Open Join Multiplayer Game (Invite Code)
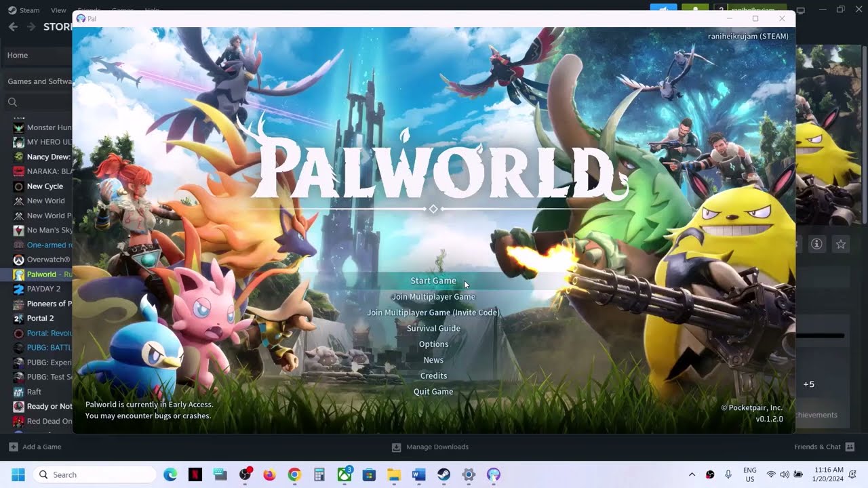This screenshot has width=868, height=488. tap(433, 312)
